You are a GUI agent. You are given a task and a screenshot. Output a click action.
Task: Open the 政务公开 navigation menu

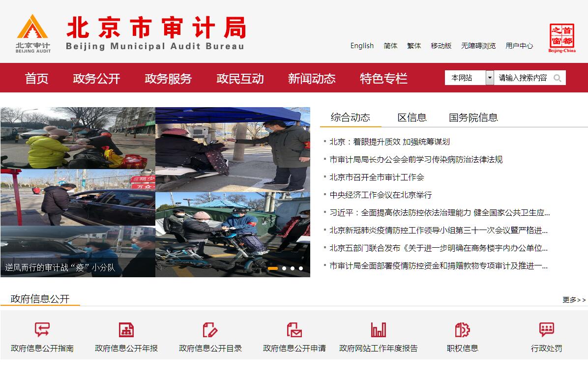point(96,79)
